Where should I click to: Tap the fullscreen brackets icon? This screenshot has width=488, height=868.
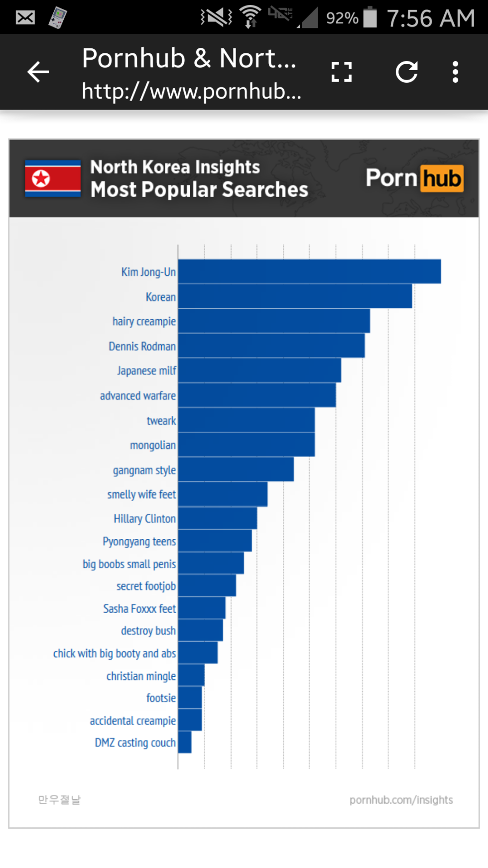(342, 72)
